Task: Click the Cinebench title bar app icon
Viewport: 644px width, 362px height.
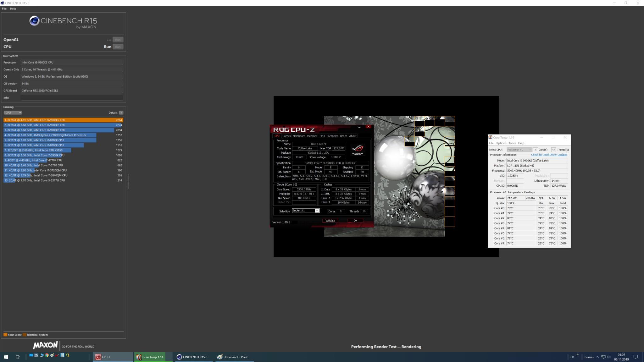Action: click(x=3, y=3)
